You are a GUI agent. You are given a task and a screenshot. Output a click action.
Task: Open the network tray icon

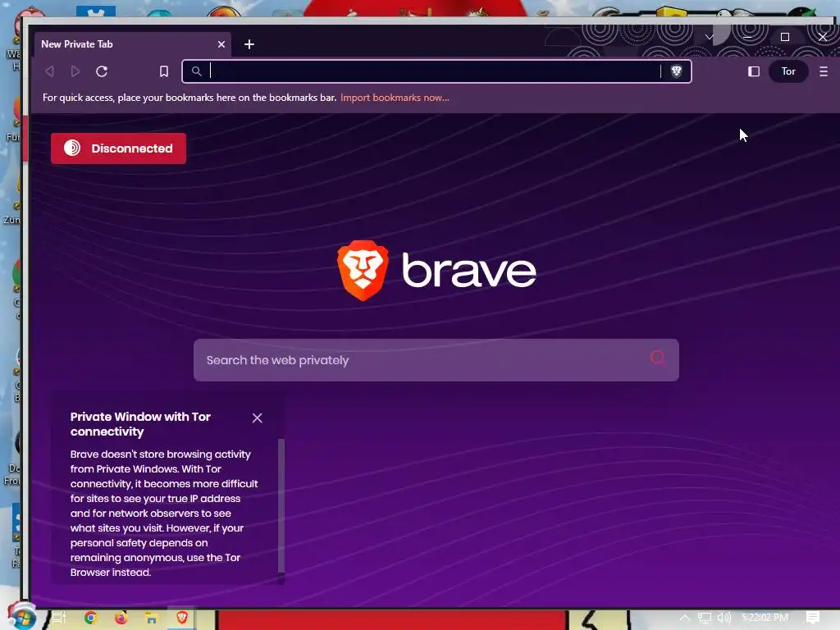pos(705,618)
